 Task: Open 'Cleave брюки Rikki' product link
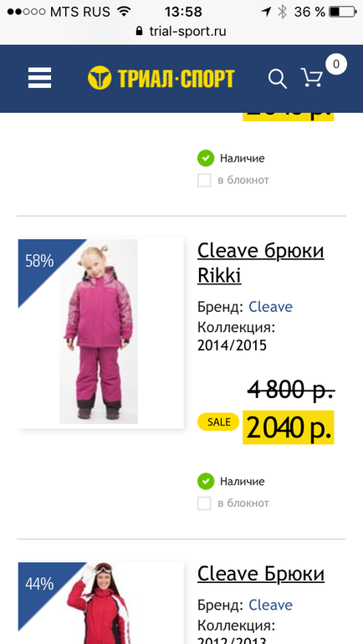pyautogui.click(x=261, y=263)
